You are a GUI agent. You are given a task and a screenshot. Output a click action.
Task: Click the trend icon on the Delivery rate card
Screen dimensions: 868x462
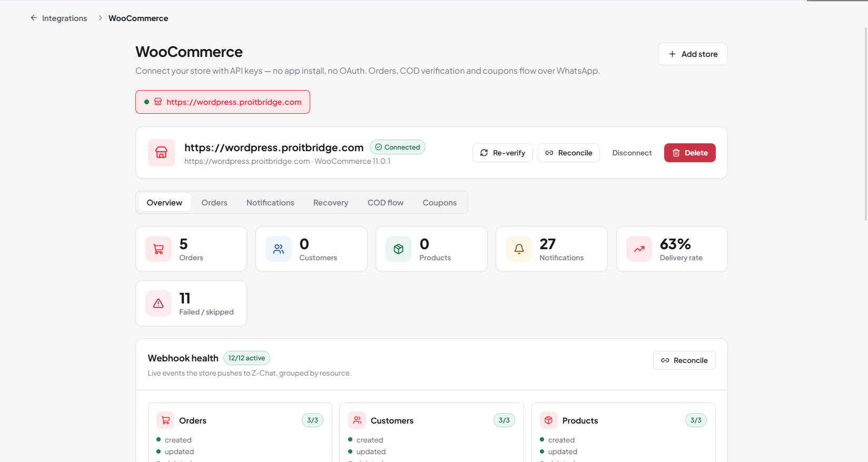pos(639,249)
